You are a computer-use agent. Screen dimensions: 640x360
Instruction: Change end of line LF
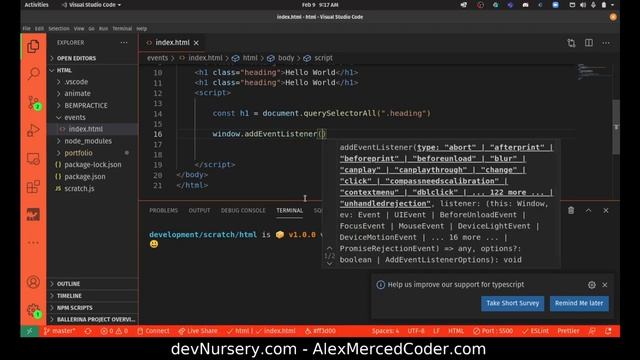click(436, 331)
